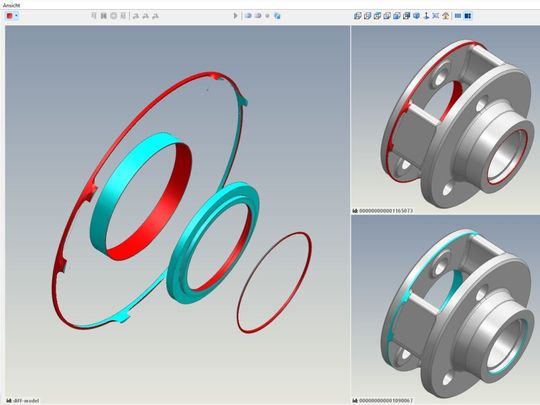Select the second view cube orientation icon
The width and height of the screenshot is (540, 405).
pyautogui.click(x=367, y=16)
